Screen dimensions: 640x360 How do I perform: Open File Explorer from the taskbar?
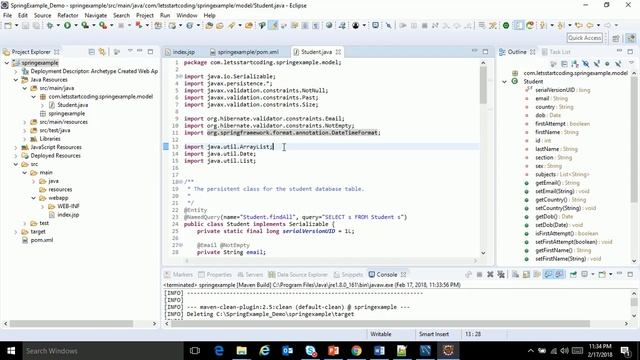click(242, 351)
